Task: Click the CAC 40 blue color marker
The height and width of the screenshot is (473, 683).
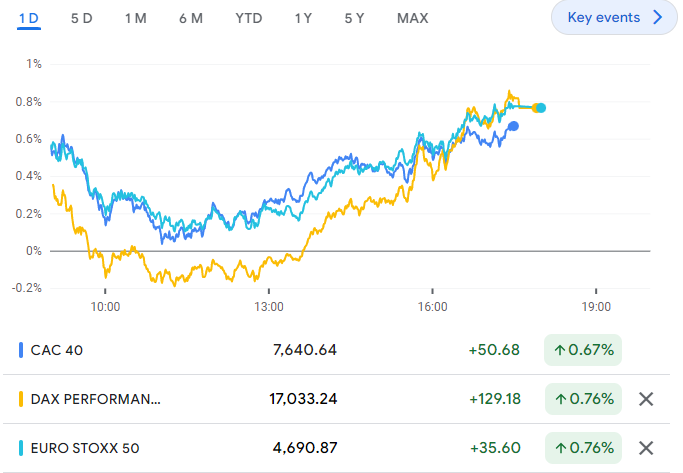Action: (x=21, y=350)
